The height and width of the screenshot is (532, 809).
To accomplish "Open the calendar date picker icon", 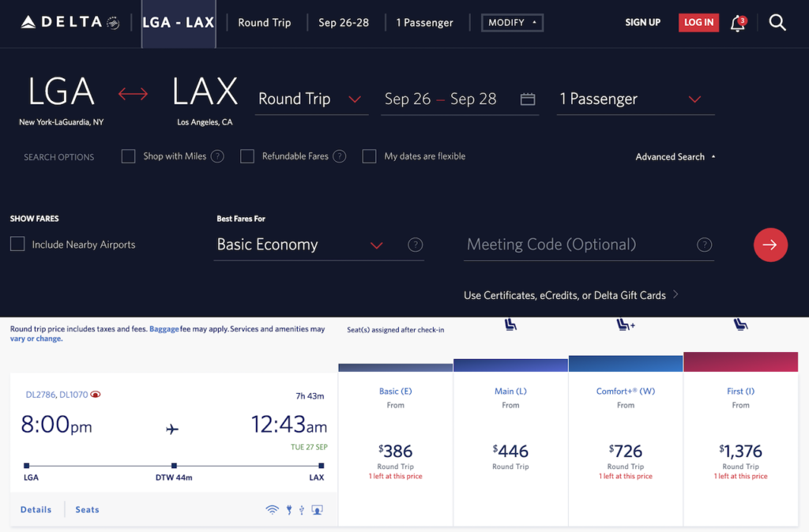I will [x=527, y=99].
